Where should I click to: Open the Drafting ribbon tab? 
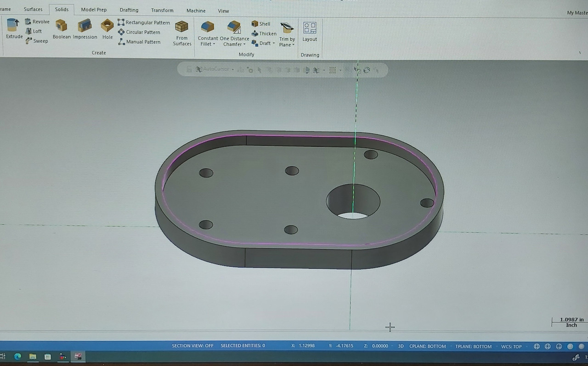click(x=129, y=10)
